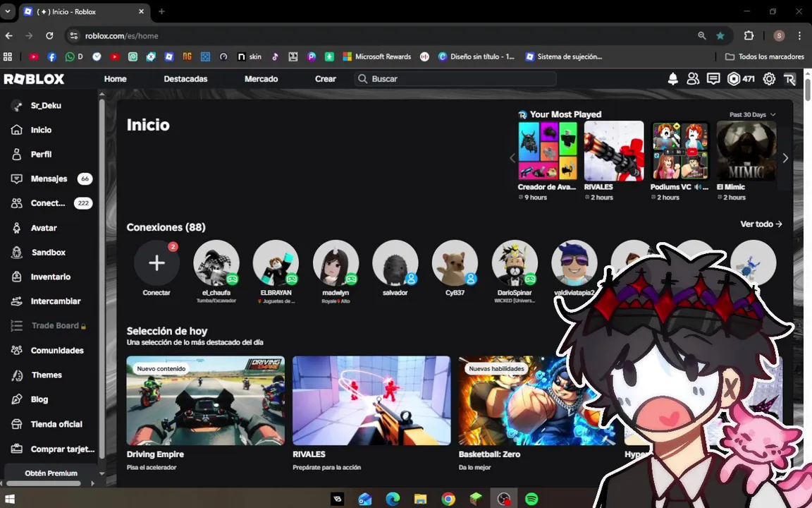Viewport: 812px width, 508px height.
Task: Open Mensajes in the sidebar
Action: (49, 179)
